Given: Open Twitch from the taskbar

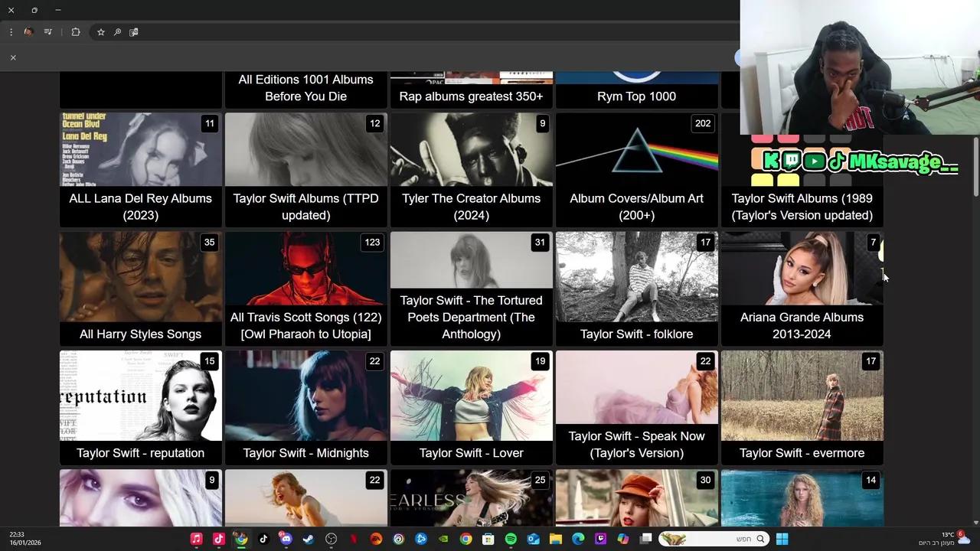Looking at the screenshot, I should pos(600,539).
